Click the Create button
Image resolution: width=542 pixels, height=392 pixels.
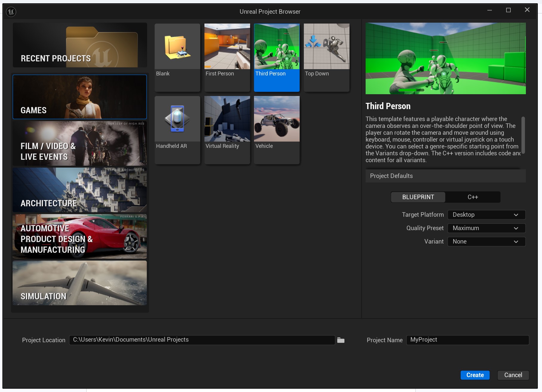[475, 375]
